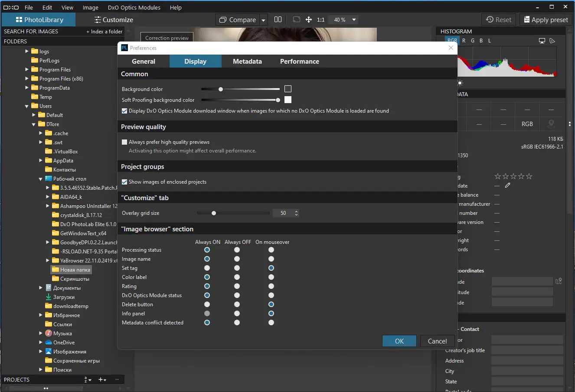Image resolution: width=575 pixels, height=392 pixels.
Task: Switch to General preferences tab
Action: tap(144, 62)
